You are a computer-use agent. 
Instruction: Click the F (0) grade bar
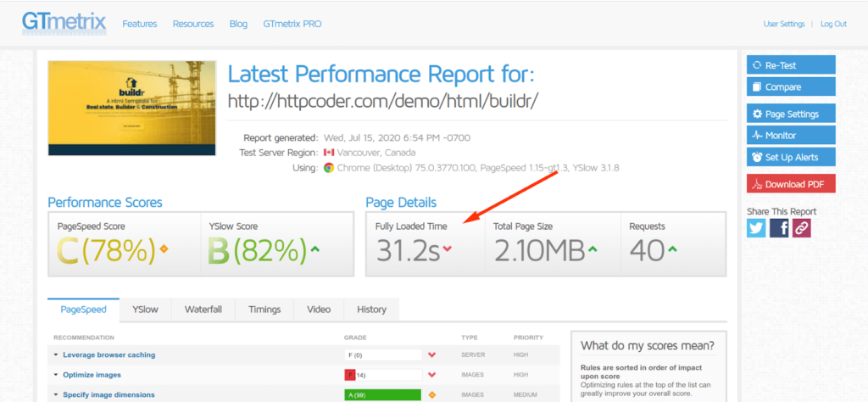point(383,355)
